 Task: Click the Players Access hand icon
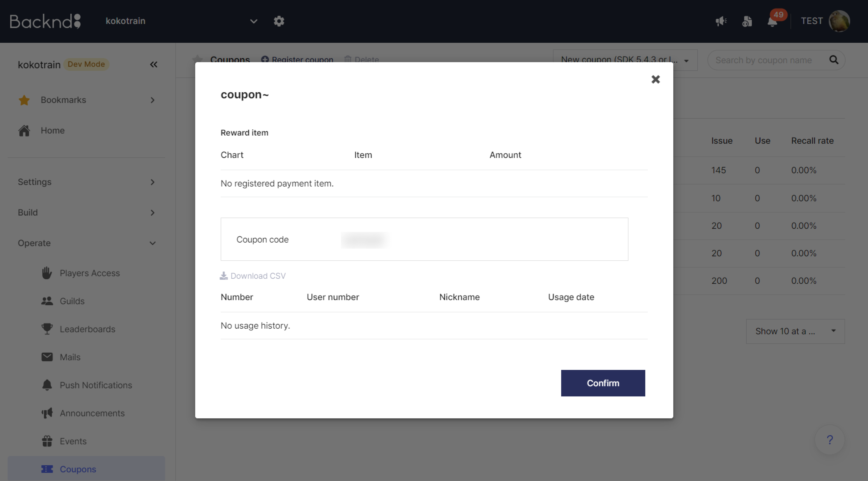[x=47, y=273]
